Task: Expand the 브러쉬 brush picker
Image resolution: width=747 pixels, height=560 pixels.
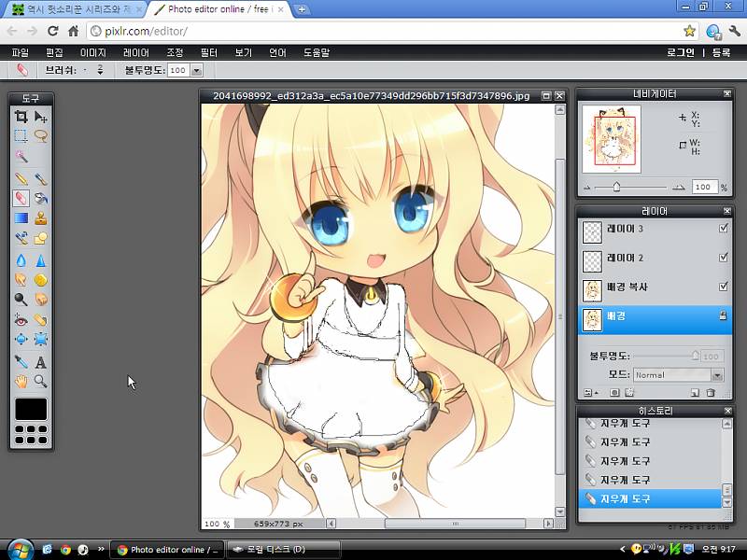Action: click(100, 70)
